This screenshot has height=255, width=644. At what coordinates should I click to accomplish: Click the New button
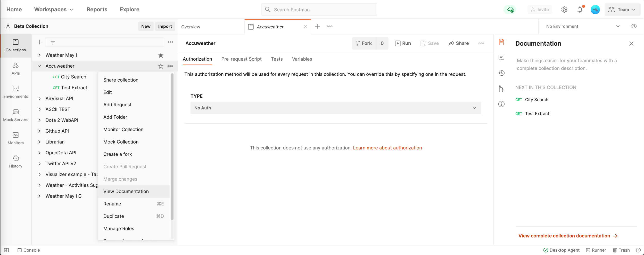click(x=146, y=26)
